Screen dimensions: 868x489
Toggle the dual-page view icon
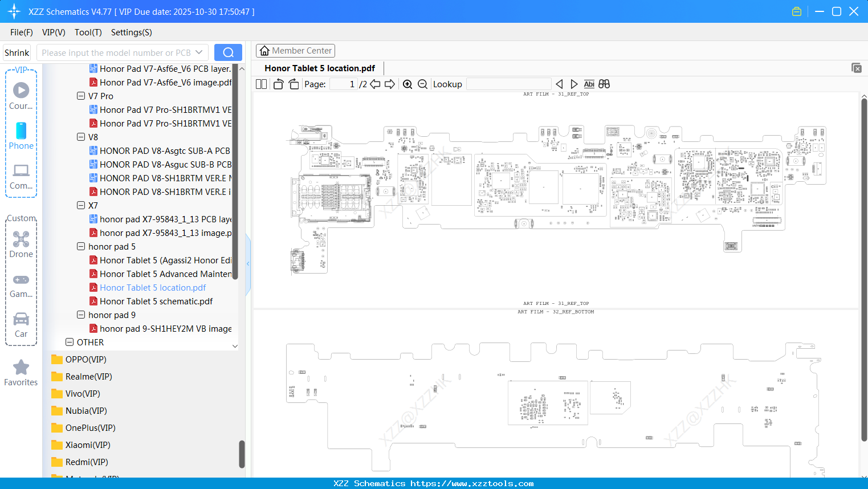(x=262, y=84)
